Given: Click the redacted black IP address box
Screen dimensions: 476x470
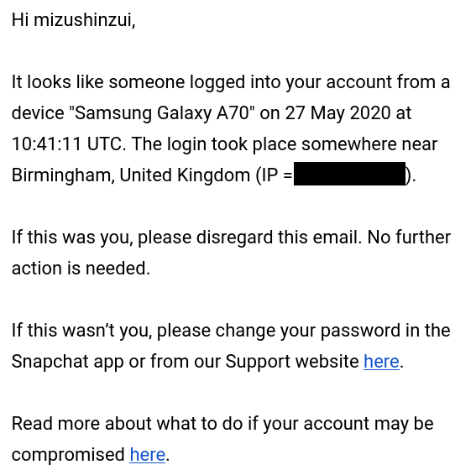Looking at the screenshot, I should pos(349,174).
